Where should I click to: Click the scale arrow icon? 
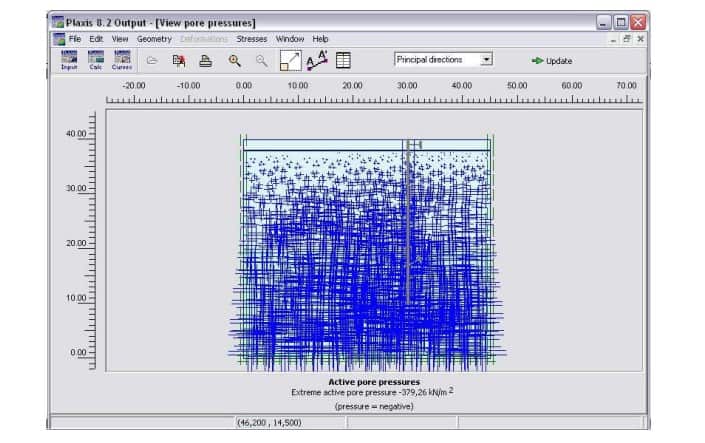(x=290, y=61)
